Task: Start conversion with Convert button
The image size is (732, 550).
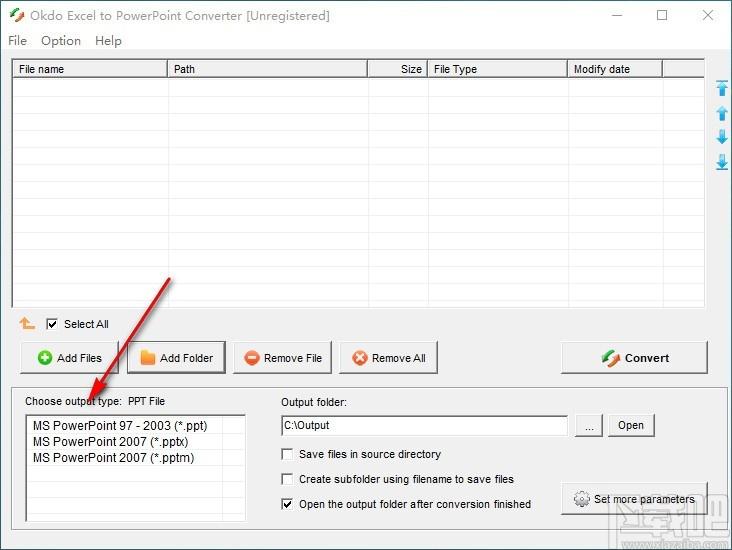Action: pyautogui.click(x=634, y=358)
